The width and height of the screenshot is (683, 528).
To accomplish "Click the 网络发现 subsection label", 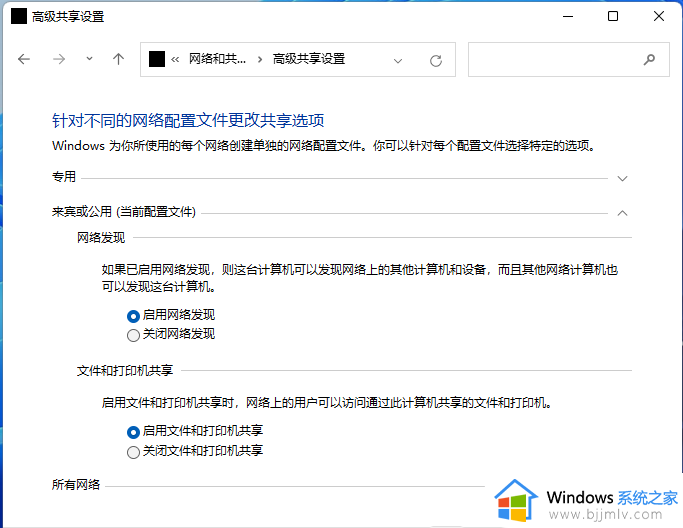I will [x=101, y=237].
